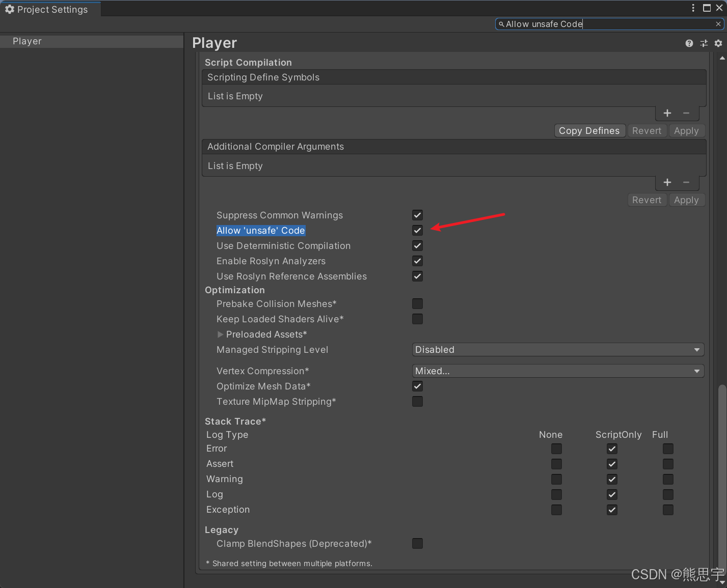This screenshot has height=588, width=727.
Task: Open Project Settings window kebab menu
Action: click(x=693, y=8)
